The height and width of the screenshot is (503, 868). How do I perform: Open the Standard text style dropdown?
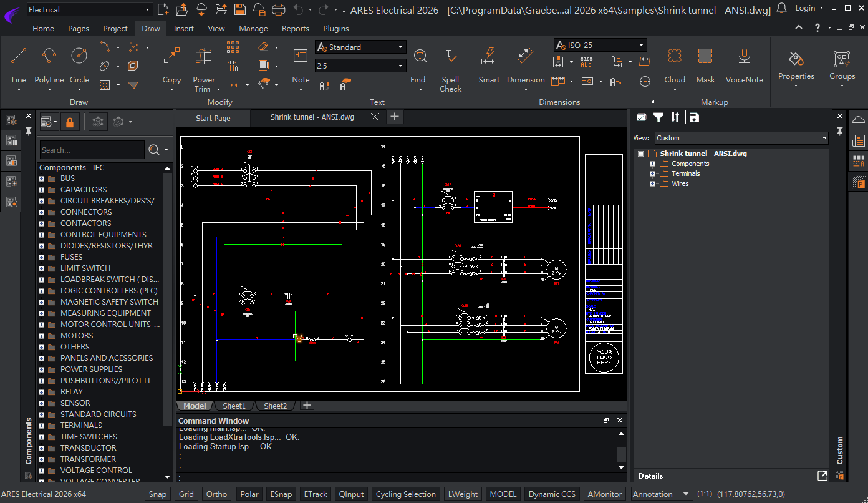[x=360, y=47]
